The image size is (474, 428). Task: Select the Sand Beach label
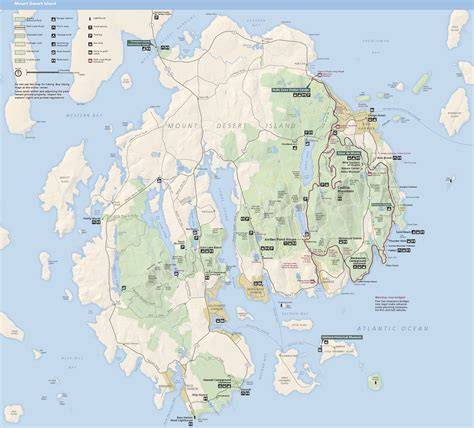click(x=403, y=232)
